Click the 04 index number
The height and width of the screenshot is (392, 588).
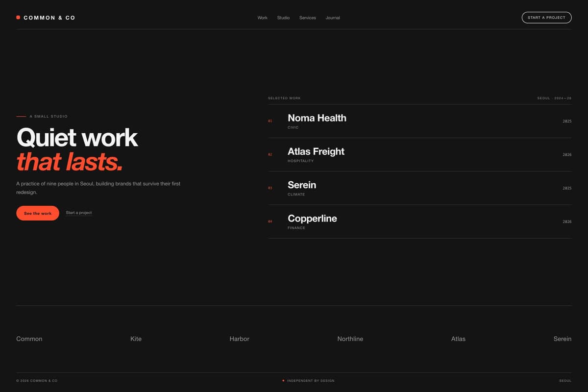[270, 221]
